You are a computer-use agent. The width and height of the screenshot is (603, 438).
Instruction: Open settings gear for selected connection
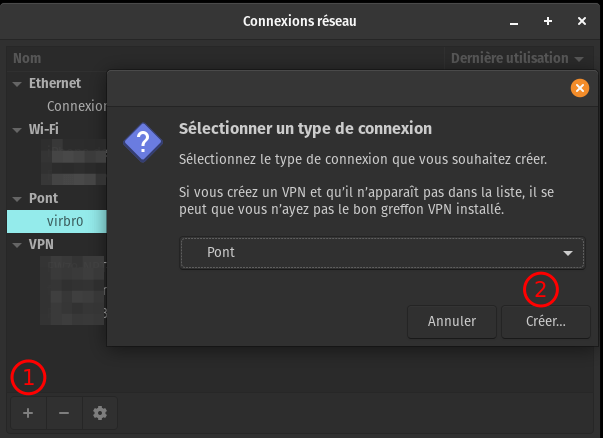[x=99, y=413]
